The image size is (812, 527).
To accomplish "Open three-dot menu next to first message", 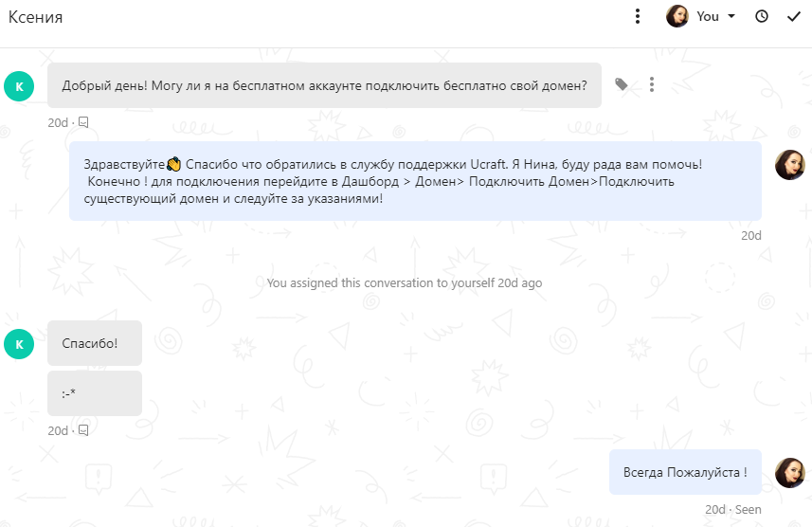I will [652, 84].
